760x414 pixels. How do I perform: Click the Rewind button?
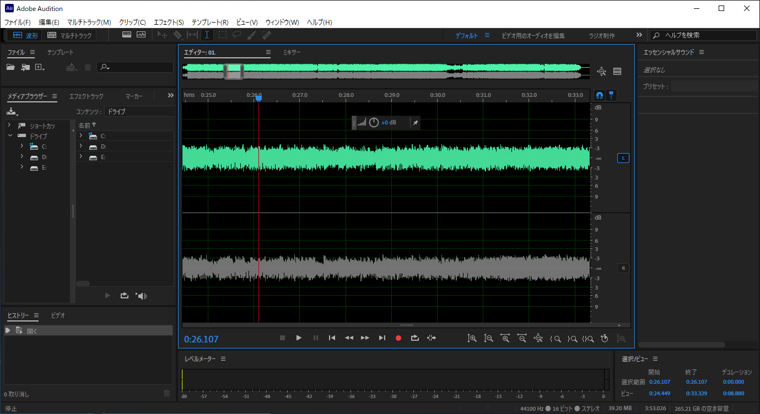click(x=348, y=338)
